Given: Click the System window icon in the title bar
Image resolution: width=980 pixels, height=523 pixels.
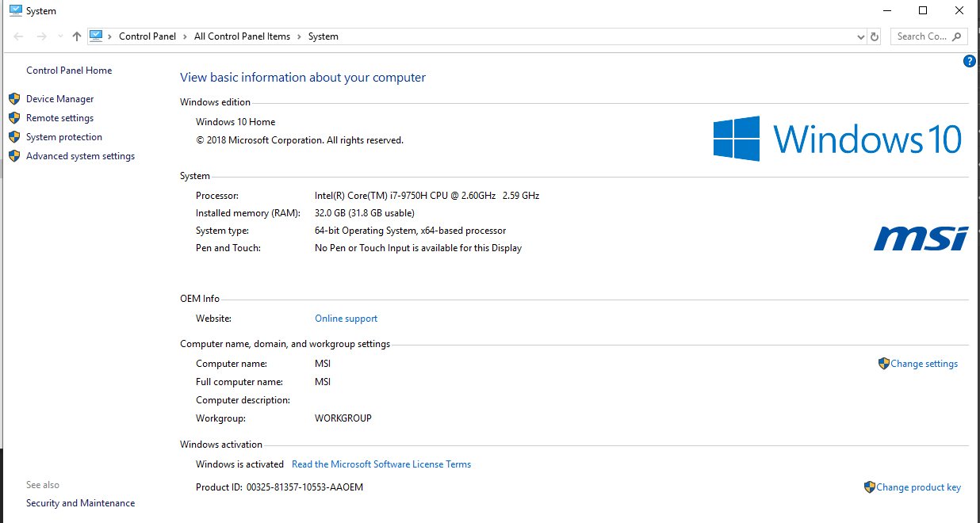Looking at the screenshot, I should tap(15, 11).
